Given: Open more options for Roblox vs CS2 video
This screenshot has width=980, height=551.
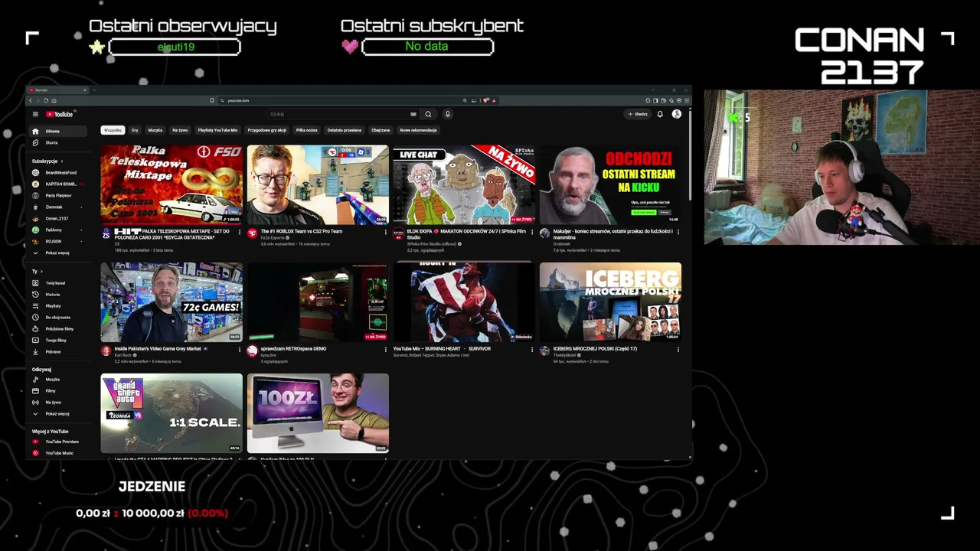Looking at the screenshot, I should (385, 232).
